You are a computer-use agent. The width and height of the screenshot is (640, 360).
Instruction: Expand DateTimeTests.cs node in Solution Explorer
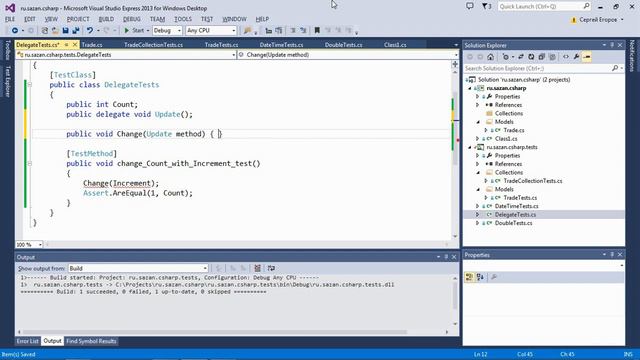point(478,206)
